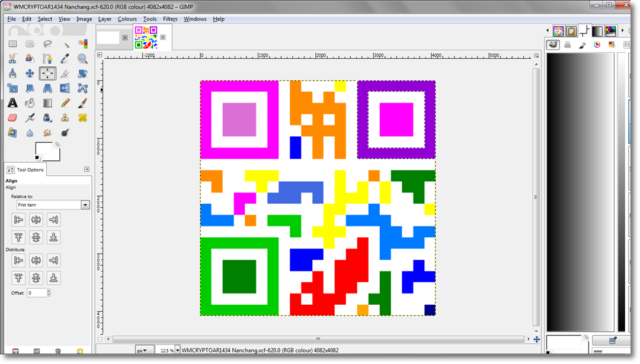
Task: Activate the Flip tool
Action: tap(65, 88)
